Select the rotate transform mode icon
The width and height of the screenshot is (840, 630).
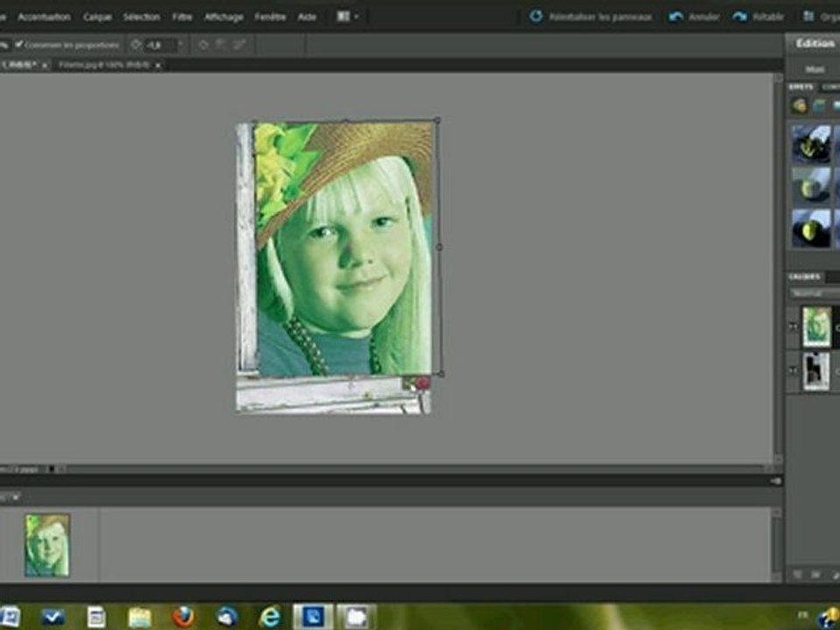click(203, 45)
